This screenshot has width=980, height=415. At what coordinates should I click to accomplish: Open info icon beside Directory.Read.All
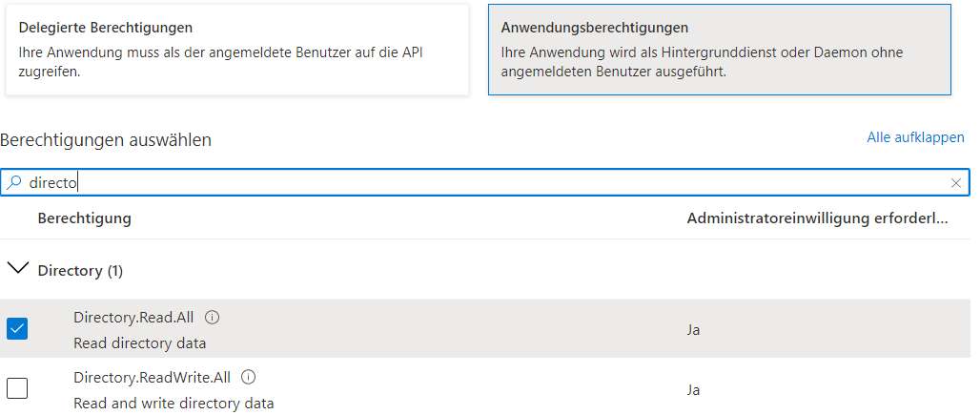pyautogui.click(x=213, y=318)
